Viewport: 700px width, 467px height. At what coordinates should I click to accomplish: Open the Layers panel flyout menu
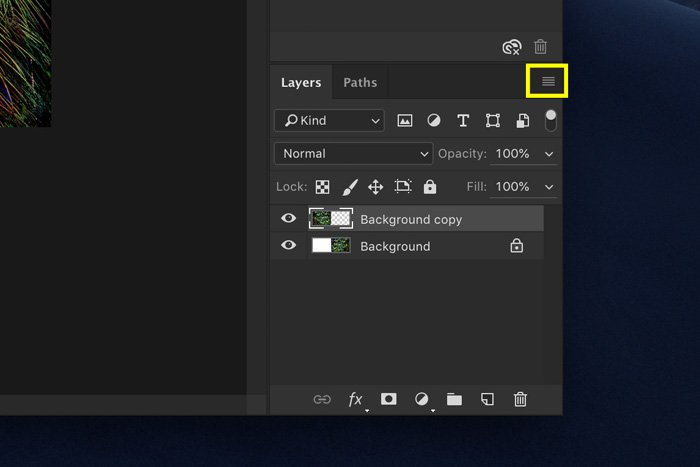547,82
